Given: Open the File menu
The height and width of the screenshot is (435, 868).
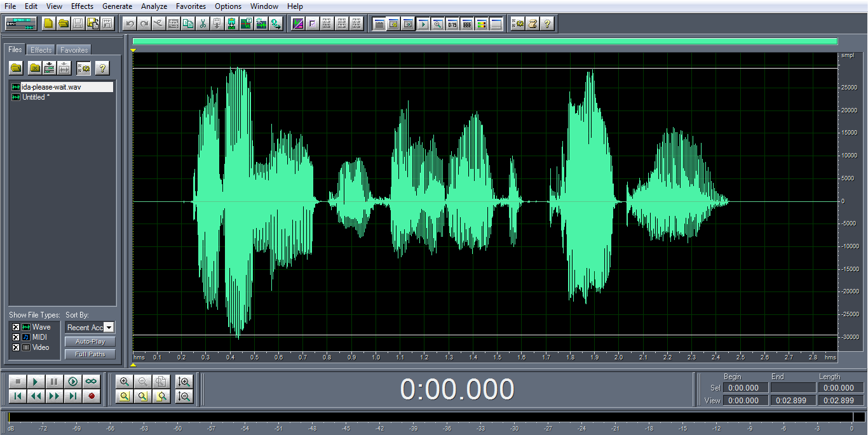Looking at the screenshot, I should click(x=10, y=6).
